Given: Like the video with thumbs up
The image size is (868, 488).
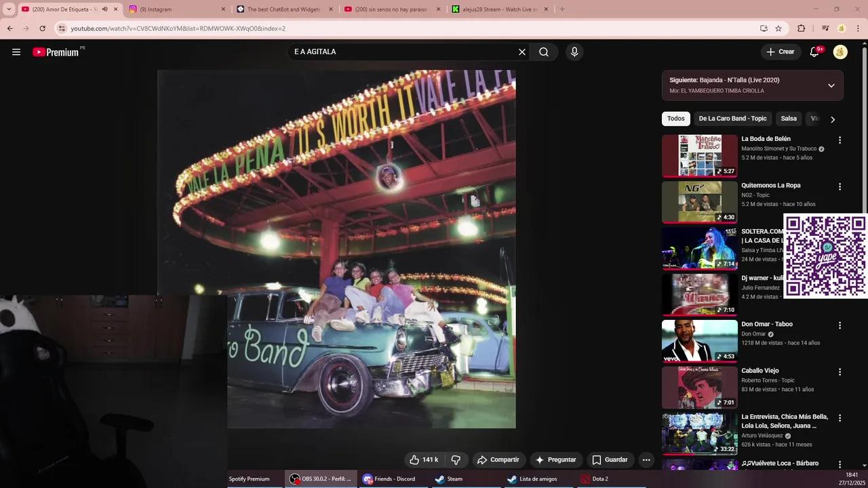Looking at the screenshot, I should [x=424, y=460].
